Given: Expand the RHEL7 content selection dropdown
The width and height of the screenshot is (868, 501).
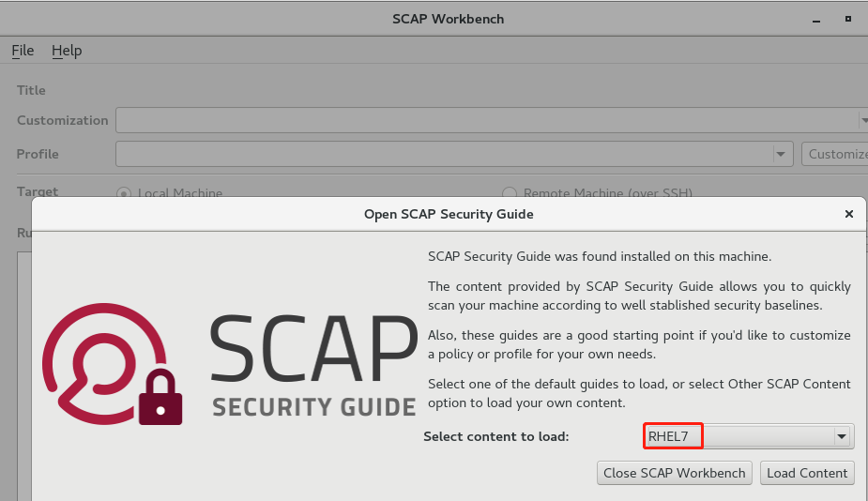Looking at the screenshot, I should click(x=842, y=436).
